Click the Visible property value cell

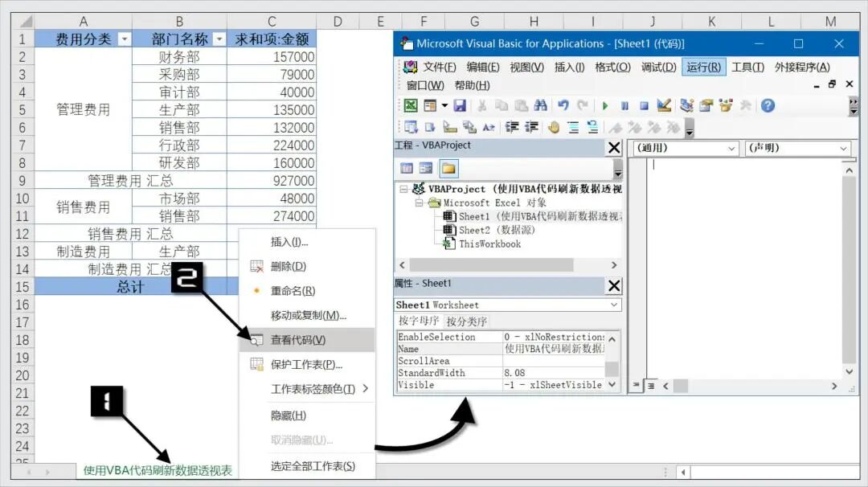pos(554,385)
